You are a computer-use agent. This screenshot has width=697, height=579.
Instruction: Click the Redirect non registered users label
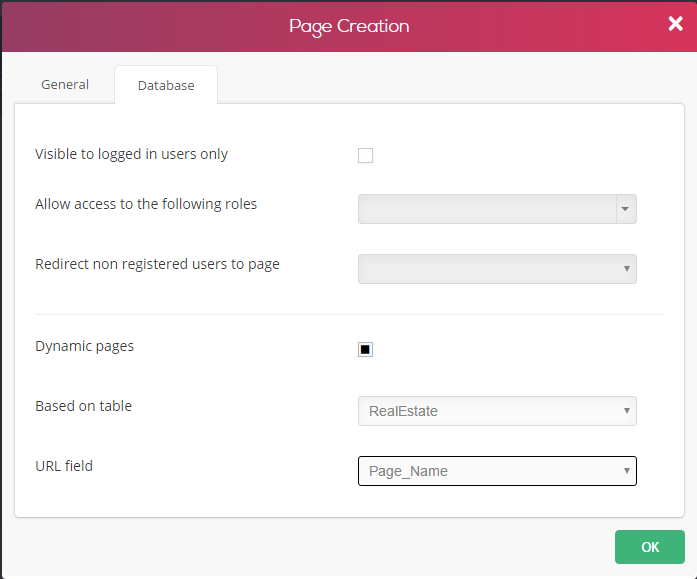(x=157, y=264)
